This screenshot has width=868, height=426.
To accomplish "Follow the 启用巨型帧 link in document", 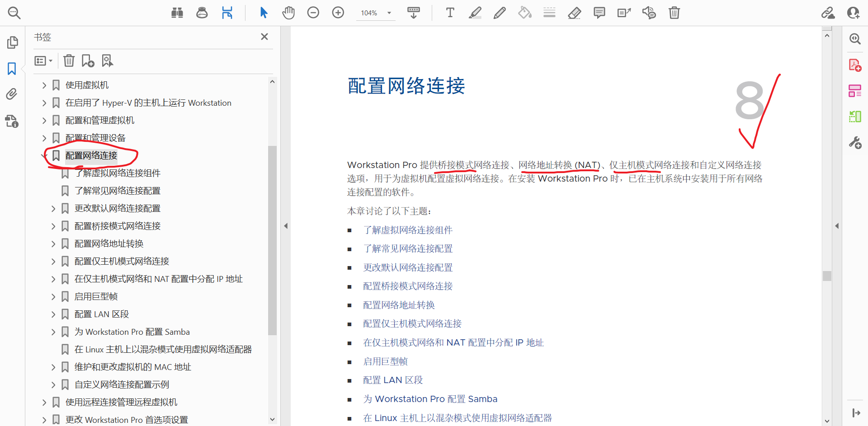I will pos(386,361).
